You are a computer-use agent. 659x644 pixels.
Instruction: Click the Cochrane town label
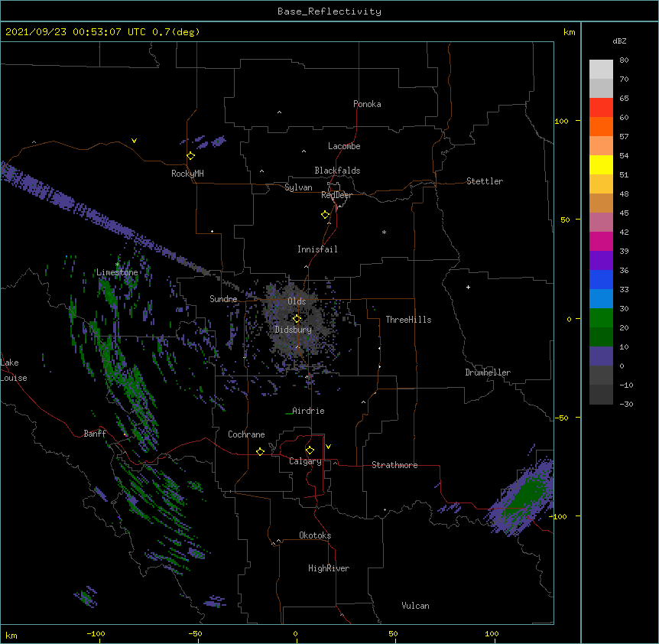point(246,434)
